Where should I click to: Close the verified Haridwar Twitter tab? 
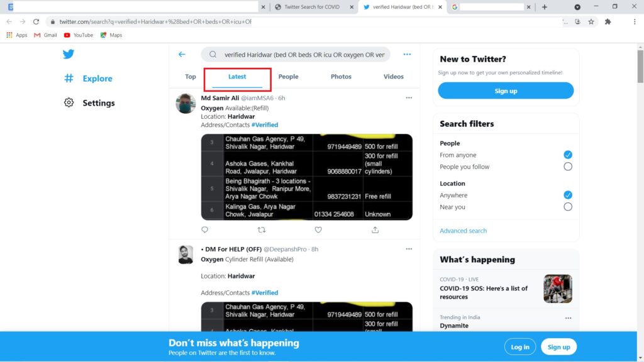[440, 7]
